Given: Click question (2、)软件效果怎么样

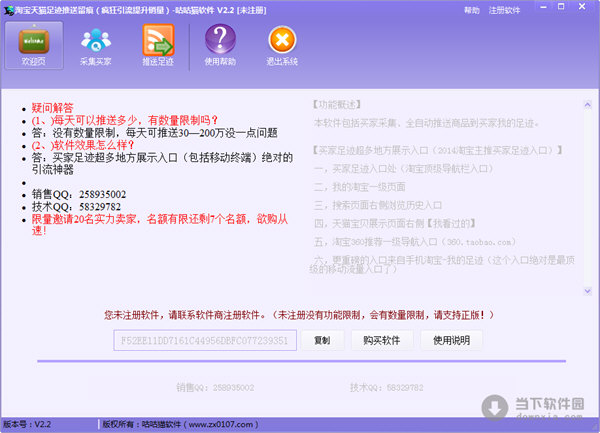Looking at the screenshot, I should [83, 145].
